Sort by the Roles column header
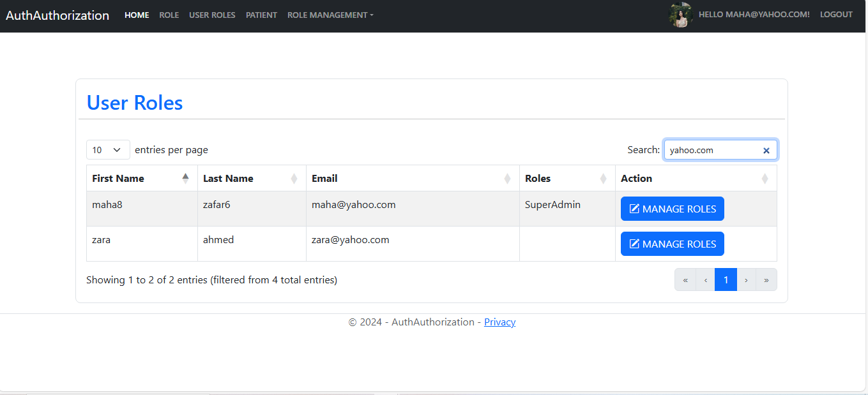This screenshot has height=395, width=868. 567,178
